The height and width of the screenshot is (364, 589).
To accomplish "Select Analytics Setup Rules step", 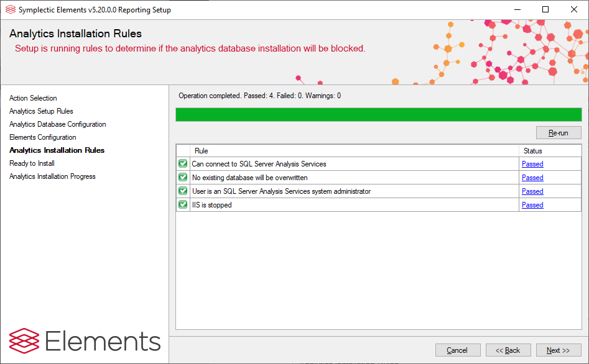I will click(x=41, y=111).
